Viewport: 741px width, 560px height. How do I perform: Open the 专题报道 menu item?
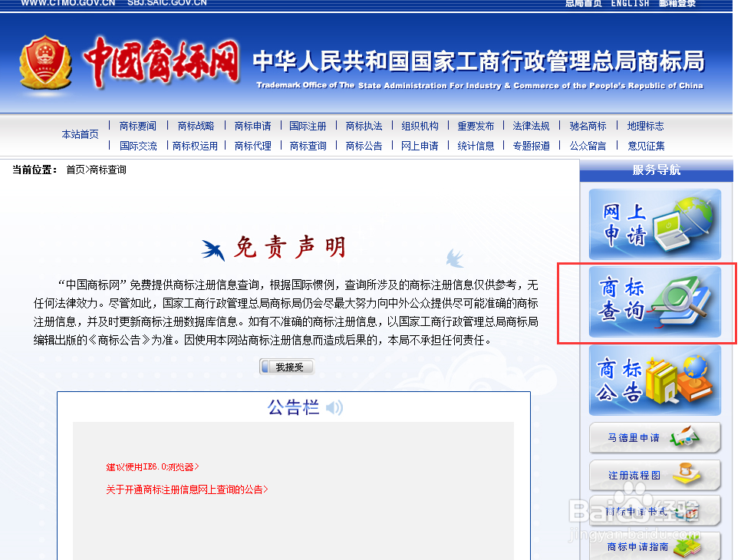click(x=532, y=146)
